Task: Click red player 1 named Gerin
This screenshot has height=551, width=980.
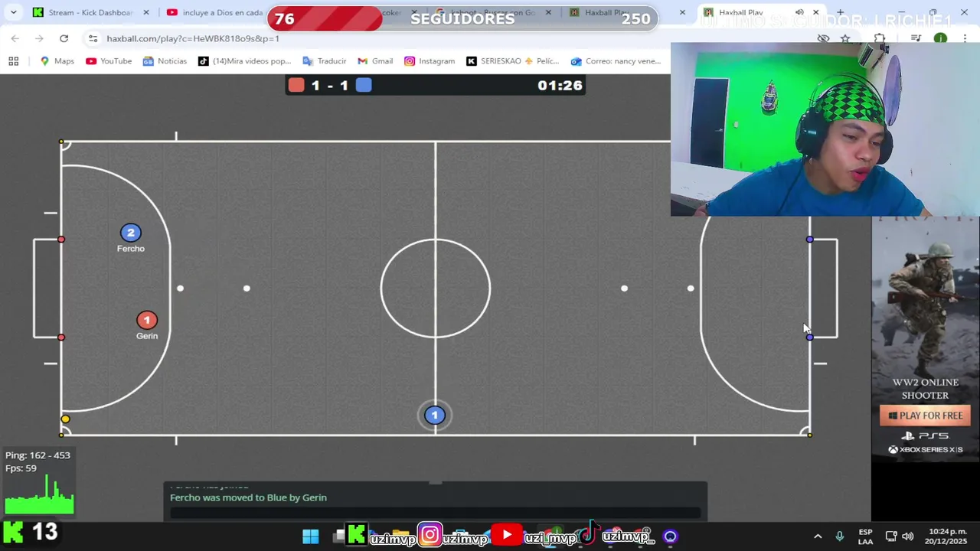Action: [146, 320]
